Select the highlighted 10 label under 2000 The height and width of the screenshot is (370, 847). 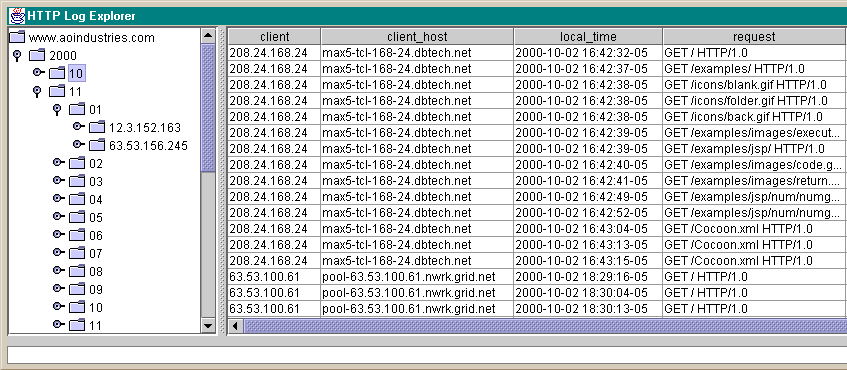pos(76,73)
